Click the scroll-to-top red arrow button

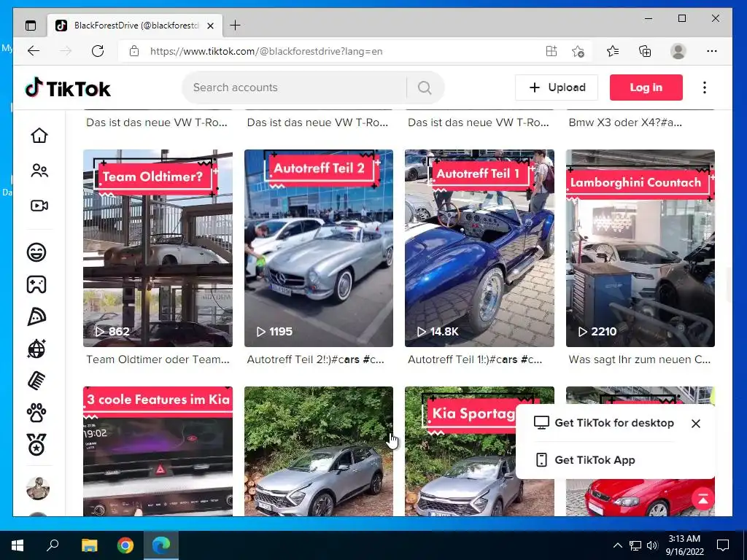703,499
